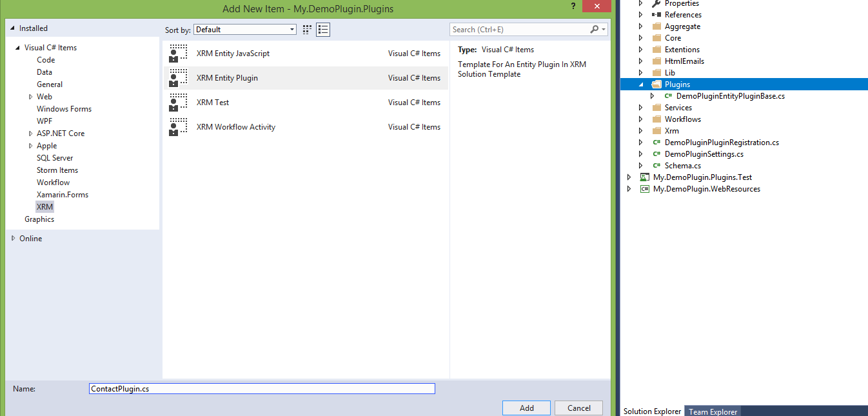868x416 pixels.
Task: Click the Name input field
Action: [x=262, y=389]
